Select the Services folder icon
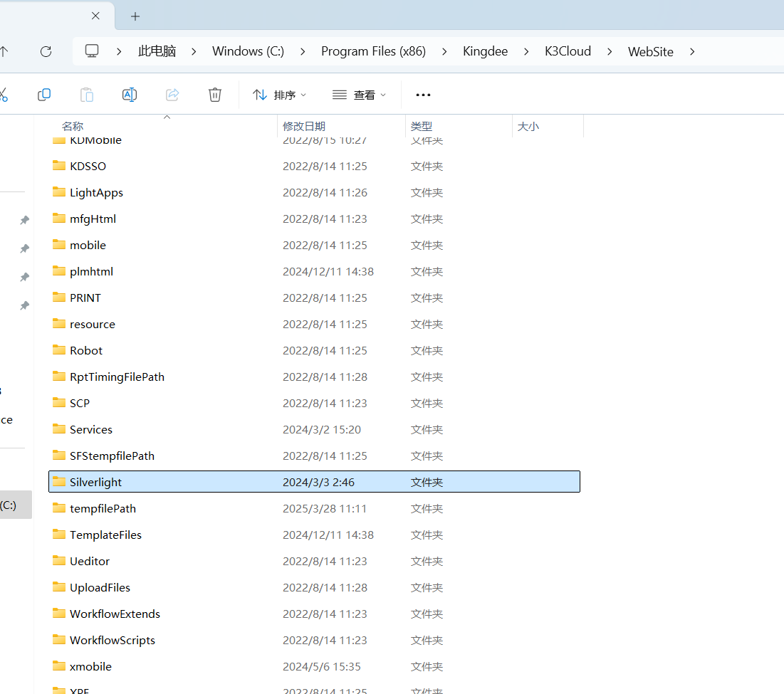Screen dimensions: 784x694 59,429
